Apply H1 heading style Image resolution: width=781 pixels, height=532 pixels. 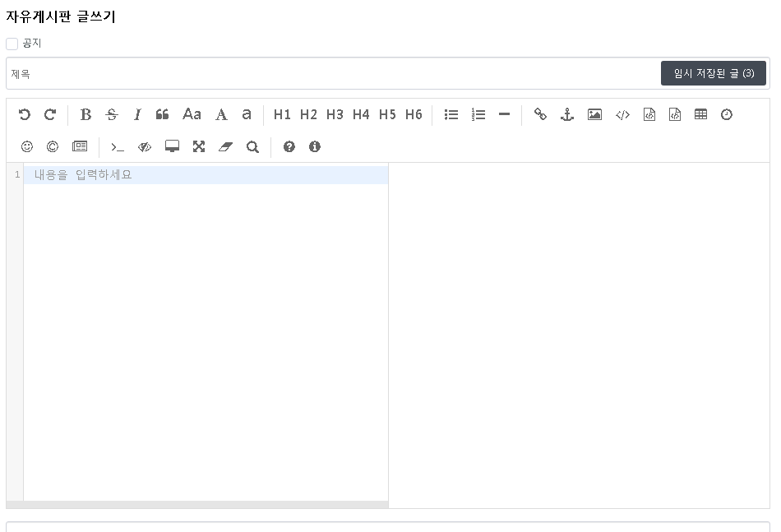click(282, 115)
